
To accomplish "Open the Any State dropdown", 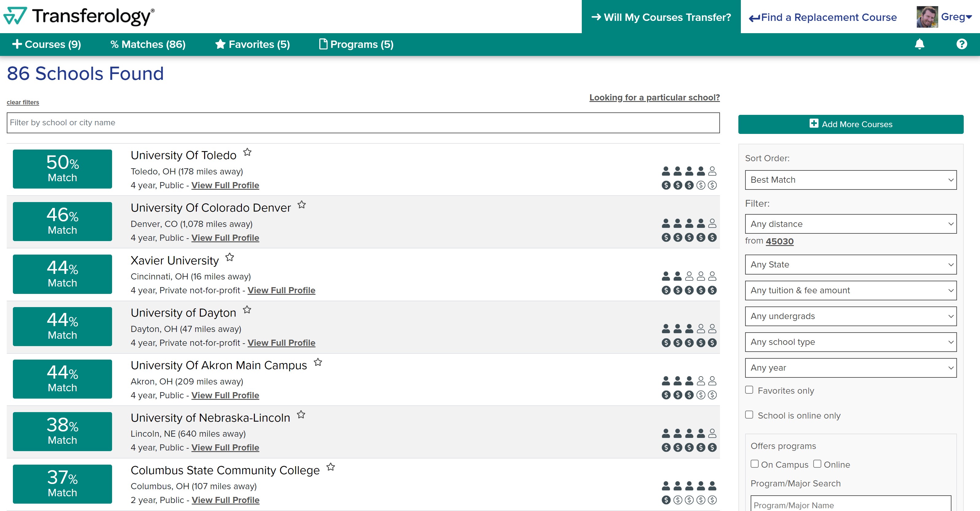I will [x=851, y=264].
